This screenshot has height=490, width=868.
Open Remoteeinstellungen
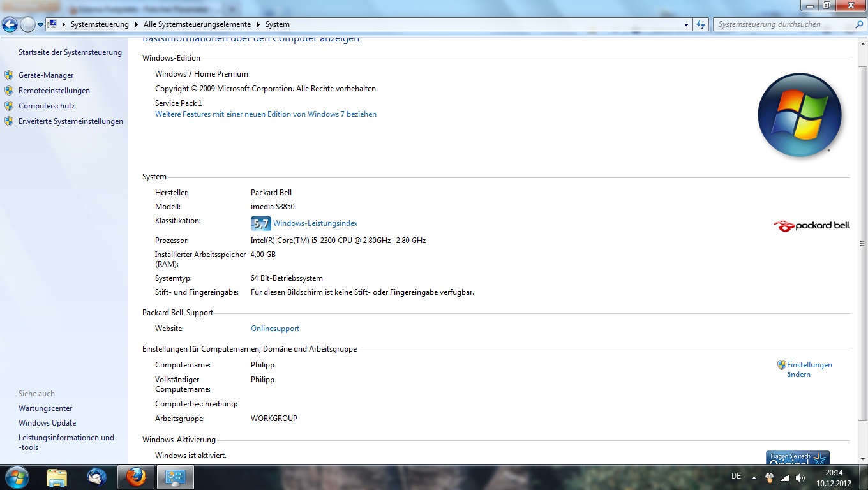tap(54, 91)
